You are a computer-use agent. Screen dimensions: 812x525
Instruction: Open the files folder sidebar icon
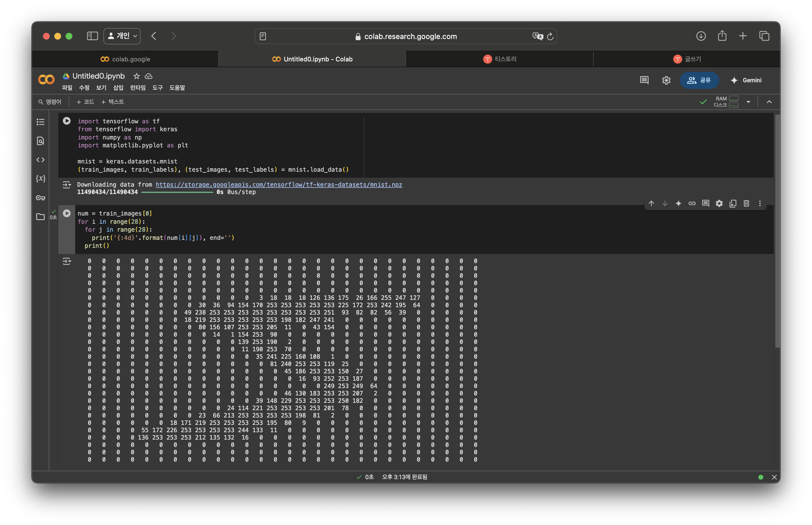click(40, 217)
